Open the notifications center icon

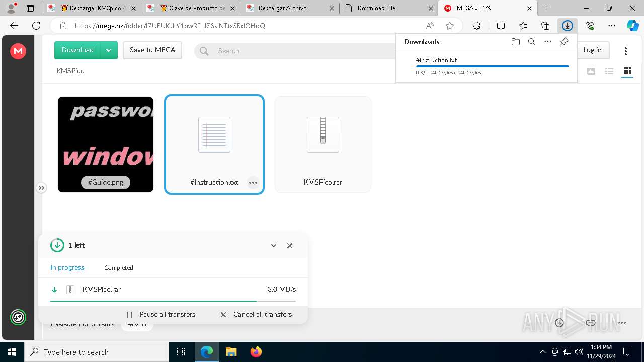(627, 352)
